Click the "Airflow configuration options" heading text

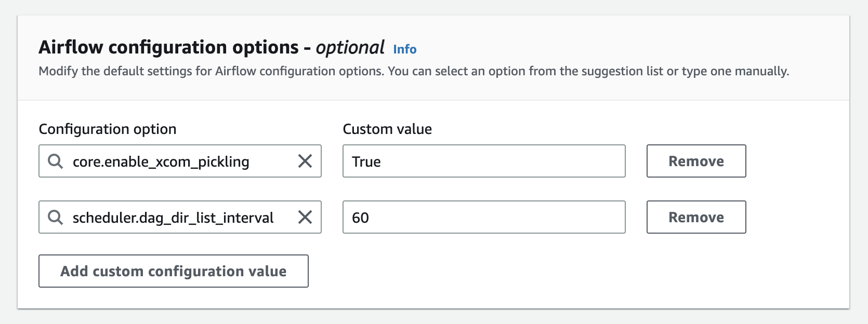(x=168, y=47)
